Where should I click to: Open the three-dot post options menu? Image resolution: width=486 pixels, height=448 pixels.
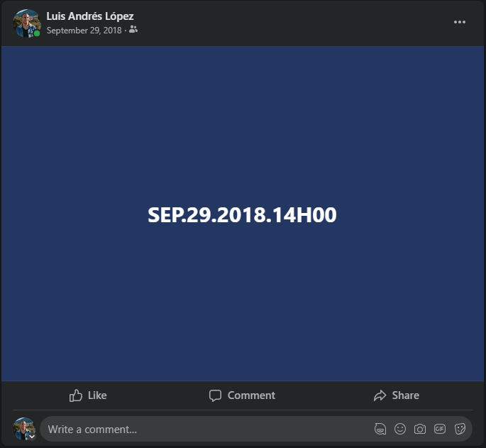coord(459,22)
